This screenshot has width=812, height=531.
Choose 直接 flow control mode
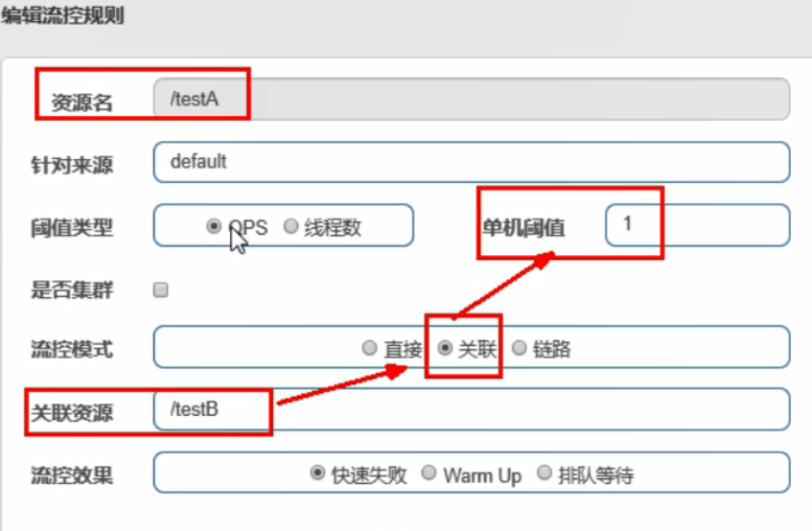(x=369, y=348)
